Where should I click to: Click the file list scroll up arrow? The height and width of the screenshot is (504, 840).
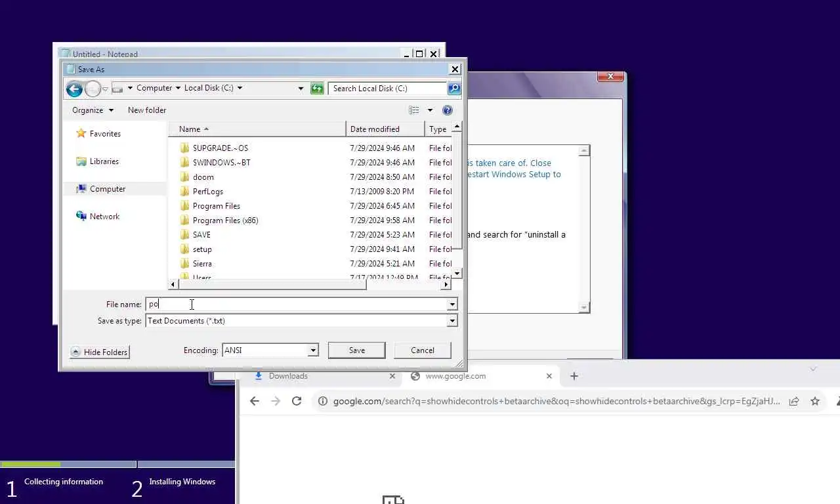point(457,127)
